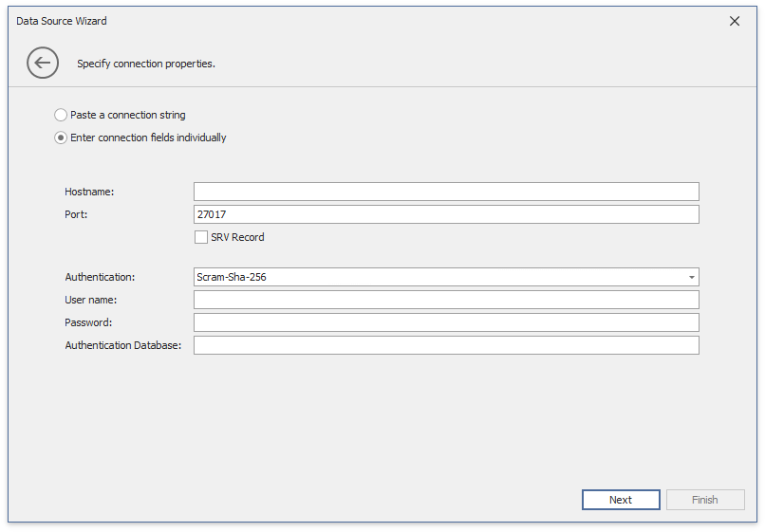
Task: Select Paste a connection string option
Action: point(62,115)
